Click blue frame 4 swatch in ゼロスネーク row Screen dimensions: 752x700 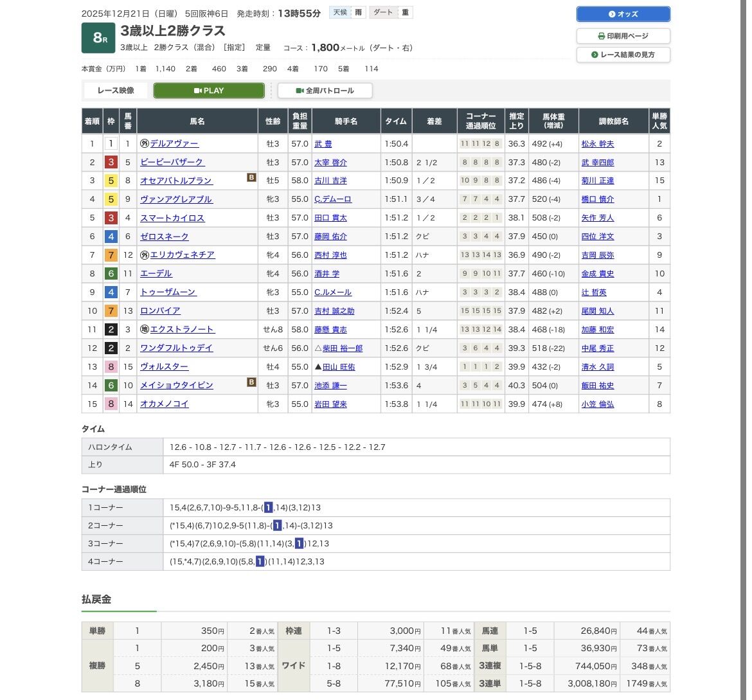[111, 237]
